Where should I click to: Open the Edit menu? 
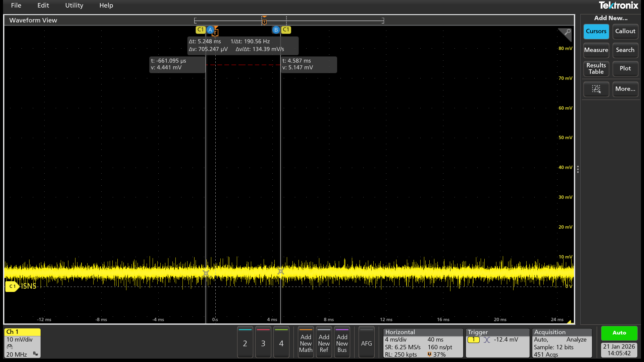[x=43, y=5]
